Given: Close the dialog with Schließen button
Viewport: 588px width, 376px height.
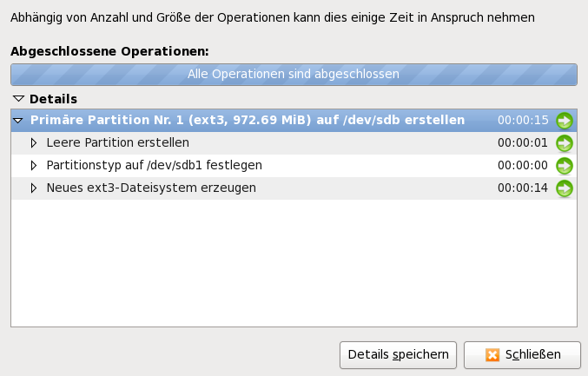Looking at the screenshot, I should (521, 354).
